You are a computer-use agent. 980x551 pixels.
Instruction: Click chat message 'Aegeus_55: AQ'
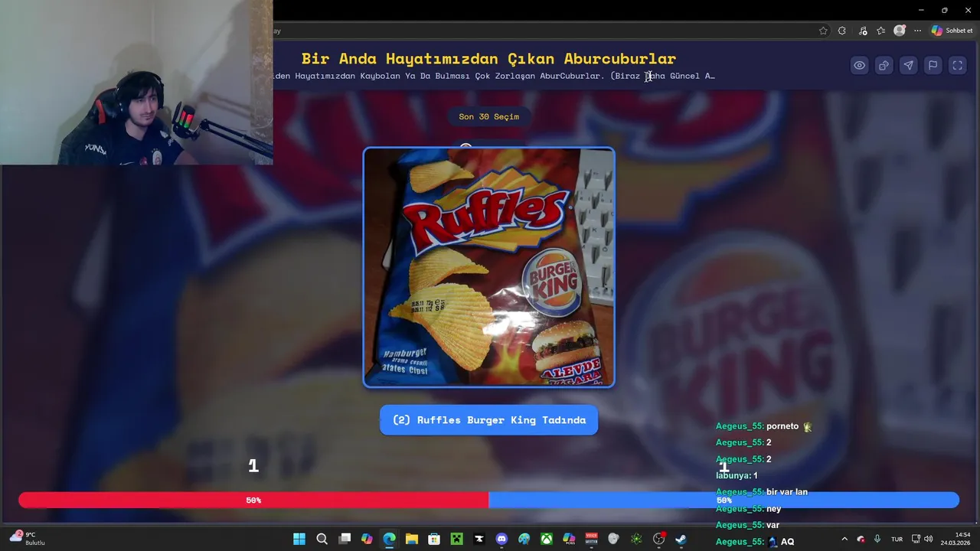[755, 542]
